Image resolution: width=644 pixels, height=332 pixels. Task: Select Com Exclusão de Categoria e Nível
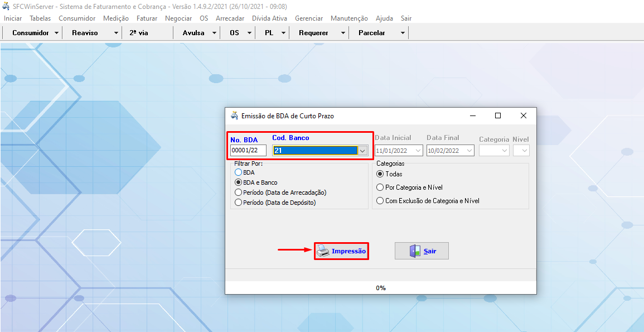[380, 201]
